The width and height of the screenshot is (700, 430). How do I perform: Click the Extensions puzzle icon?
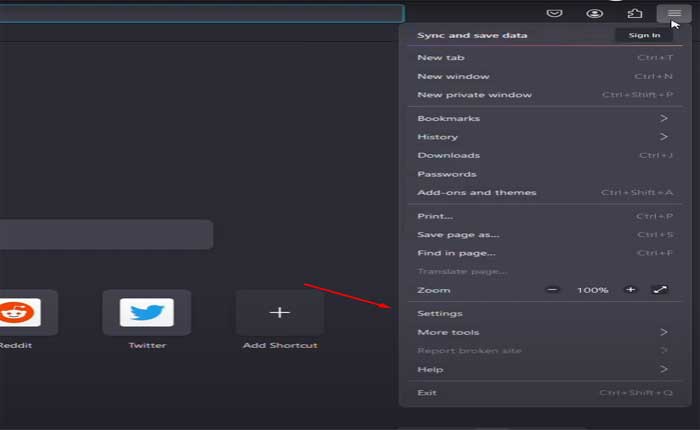click(x=634, y=13)
